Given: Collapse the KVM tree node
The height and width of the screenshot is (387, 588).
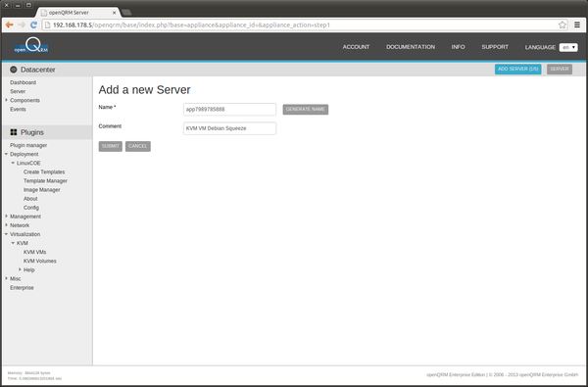Looking at the screenshot, I should 13,243.
